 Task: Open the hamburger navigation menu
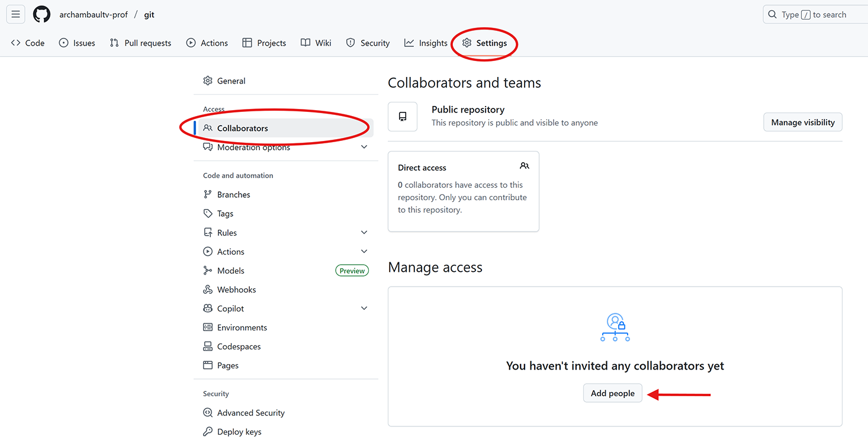tap(16, 14)
